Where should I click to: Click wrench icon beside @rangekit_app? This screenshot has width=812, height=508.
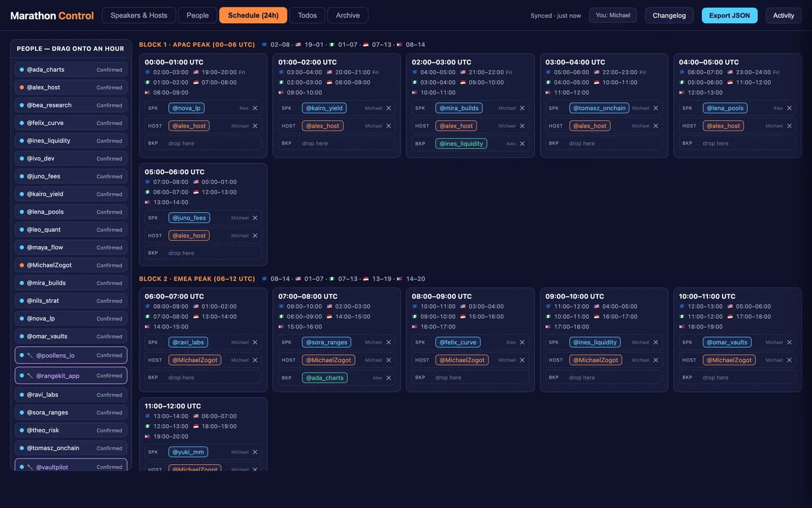click(30, 376)
